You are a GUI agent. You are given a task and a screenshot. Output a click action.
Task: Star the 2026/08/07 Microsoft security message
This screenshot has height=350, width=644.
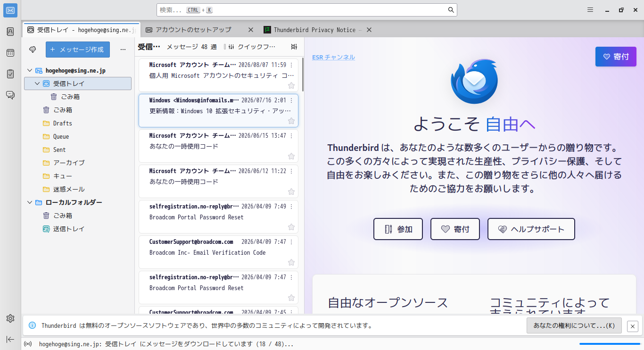click(291, 85)
